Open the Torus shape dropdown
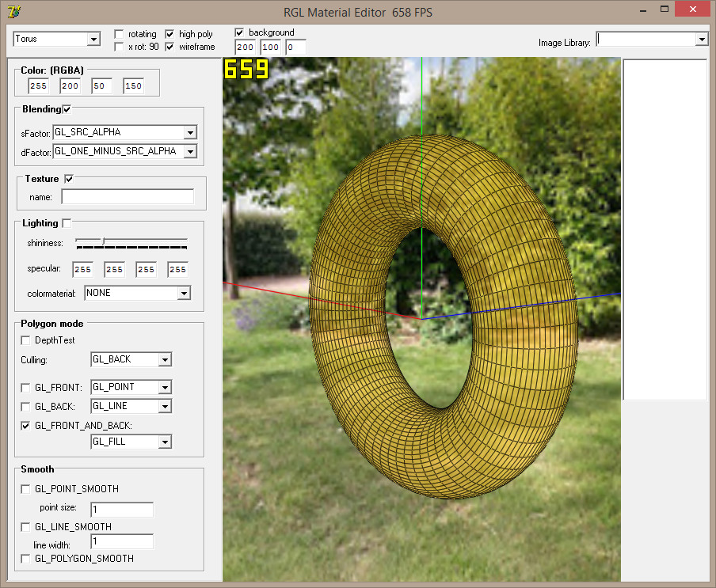 point(93,39)
